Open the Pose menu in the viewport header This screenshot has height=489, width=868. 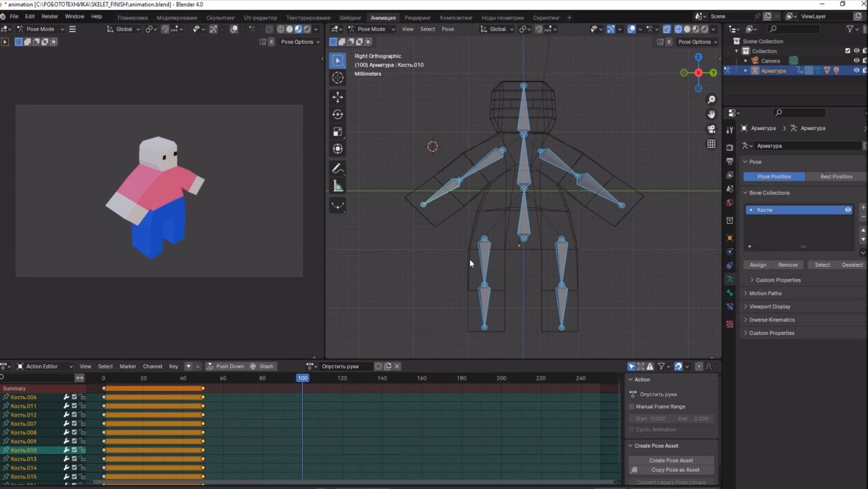point(447,29)
